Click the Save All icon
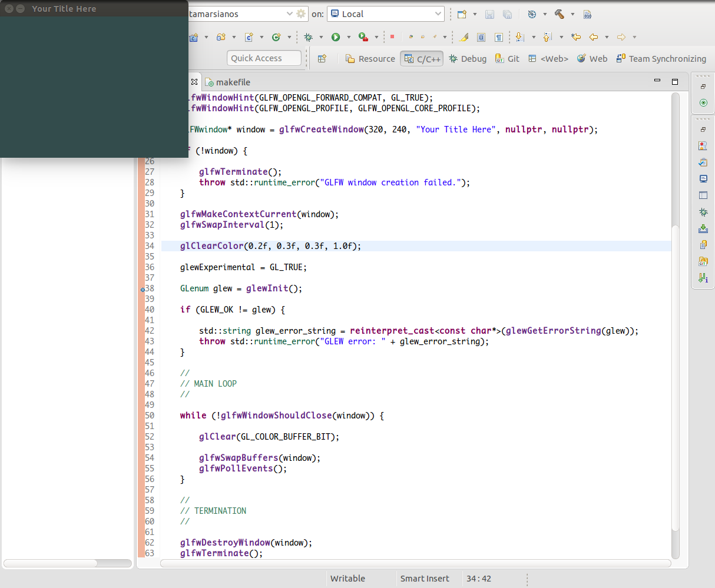Viewport: 715px width, 588px height. (507, 14)
